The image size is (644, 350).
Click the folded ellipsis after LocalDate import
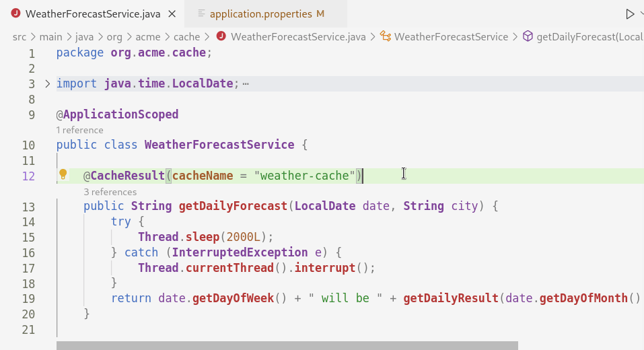[x=246, y=84]
